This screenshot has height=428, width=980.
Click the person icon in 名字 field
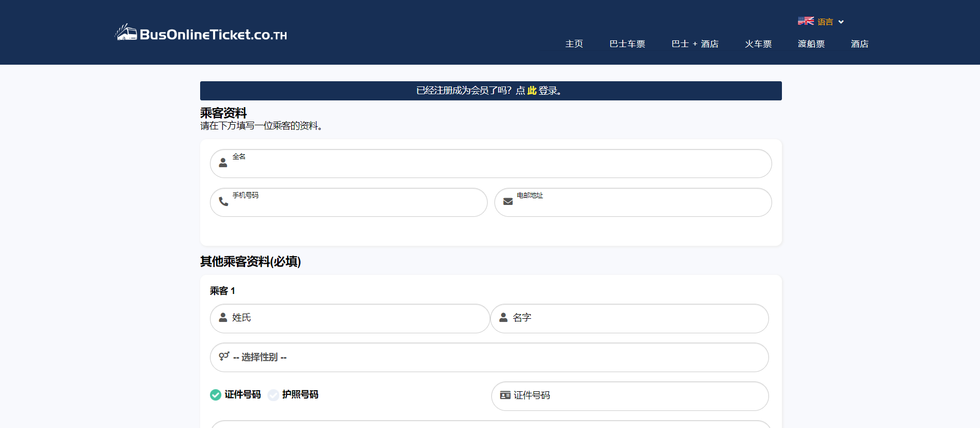click(503, 317)
